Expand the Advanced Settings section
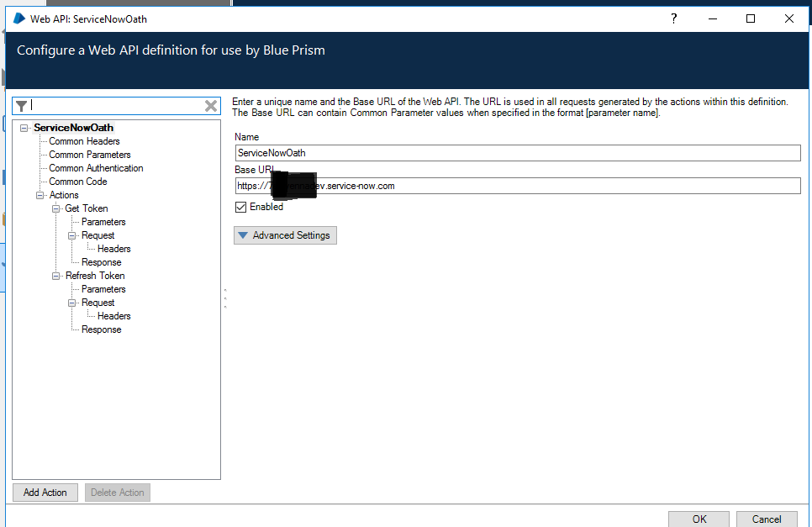The width and height of the screenshot is (812, 527). click(x=285, y=235)
